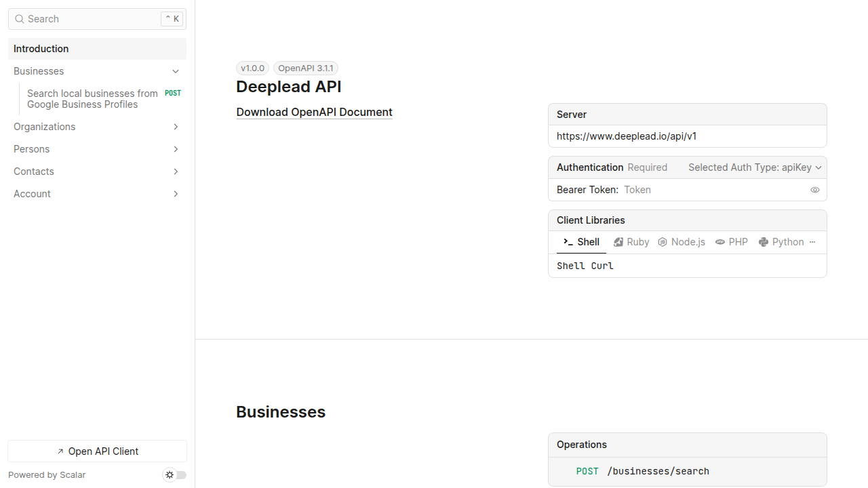
Task: Open Account sidebar item
Action: click(97, 194)
